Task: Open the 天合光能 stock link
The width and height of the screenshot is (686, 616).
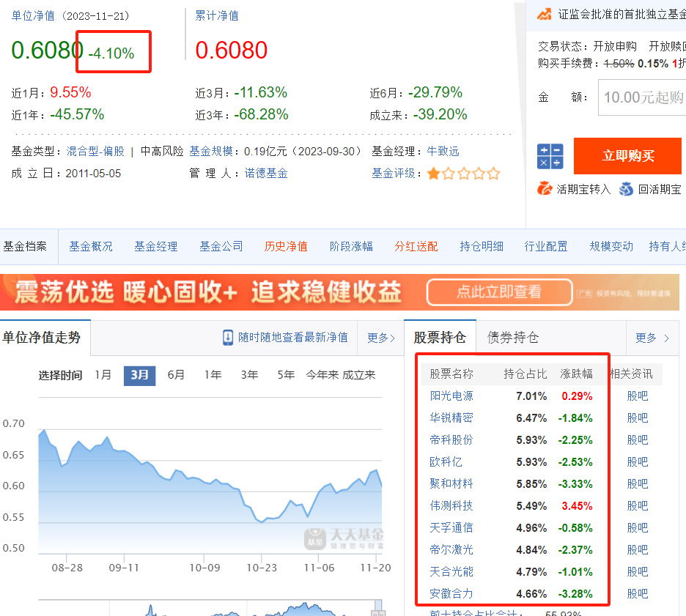Action: [451, 572]
